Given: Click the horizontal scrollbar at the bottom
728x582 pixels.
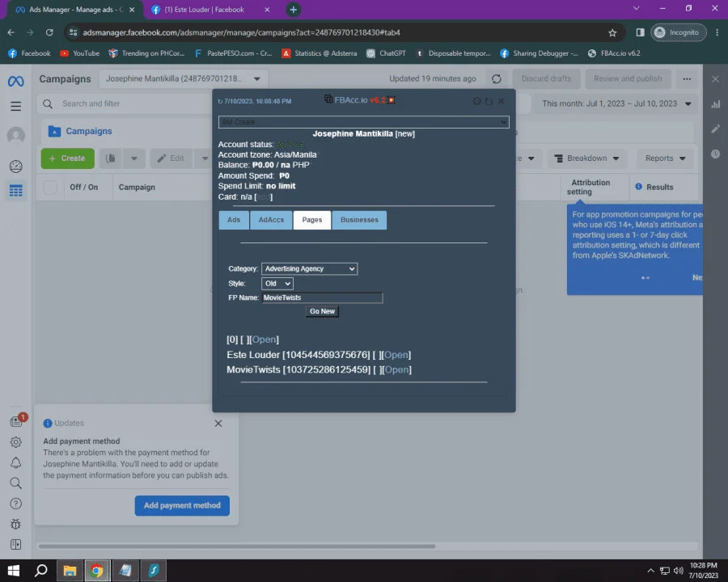Looking at the screenshot, I should pos(237,546).
